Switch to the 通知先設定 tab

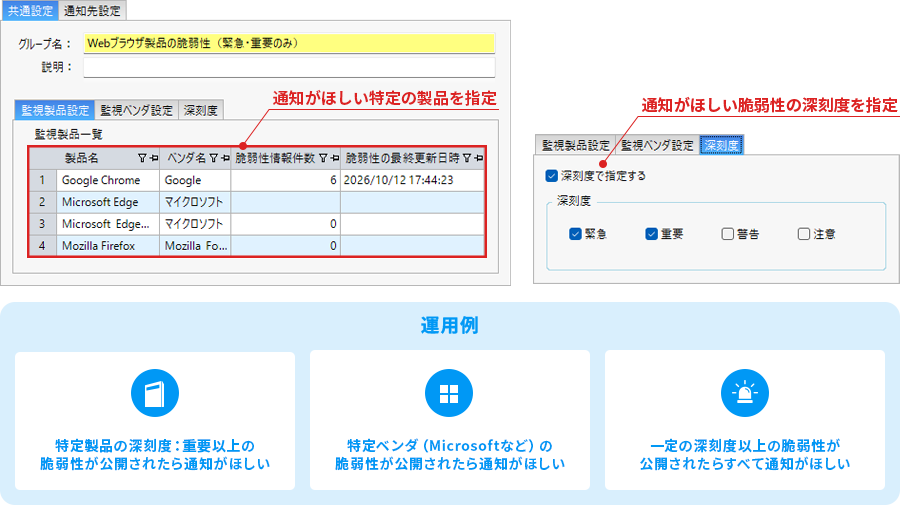[x=92, y=10]
